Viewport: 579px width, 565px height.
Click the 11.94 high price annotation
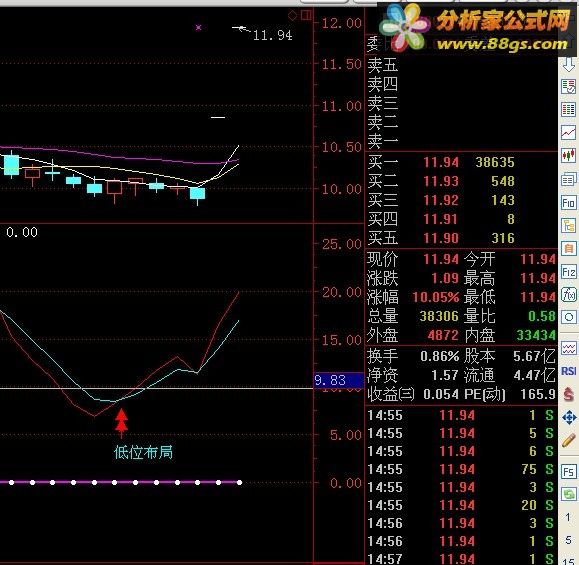pos(273,35)
